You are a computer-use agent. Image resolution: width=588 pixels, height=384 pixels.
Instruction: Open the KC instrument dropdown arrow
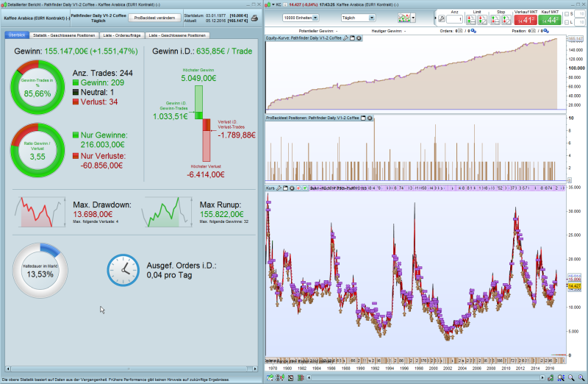click(x=273, y=4)
